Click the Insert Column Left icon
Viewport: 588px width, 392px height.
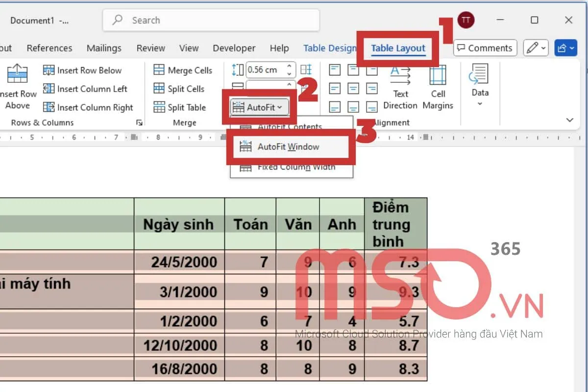[x=49, y=89]
